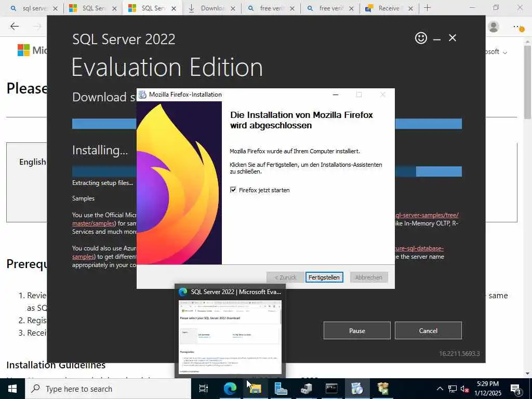Open the master/samples link
532x399 pixels.
[94, 223]
